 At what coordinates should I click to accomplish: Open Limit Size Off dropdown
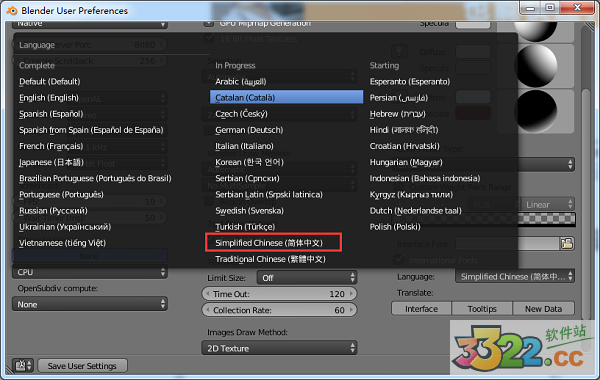(x=307, y=277)
